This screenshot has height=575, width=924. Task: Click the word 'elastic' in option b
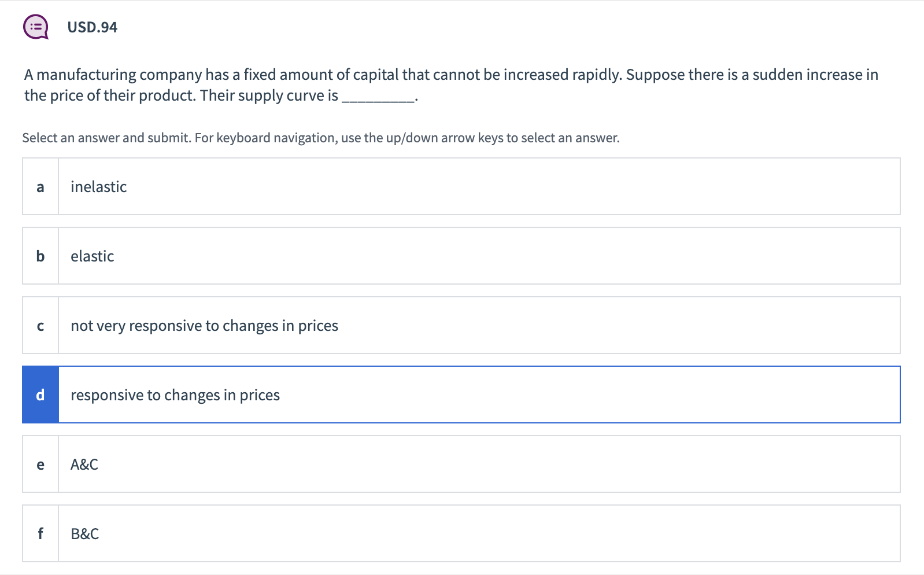point(93,256)
